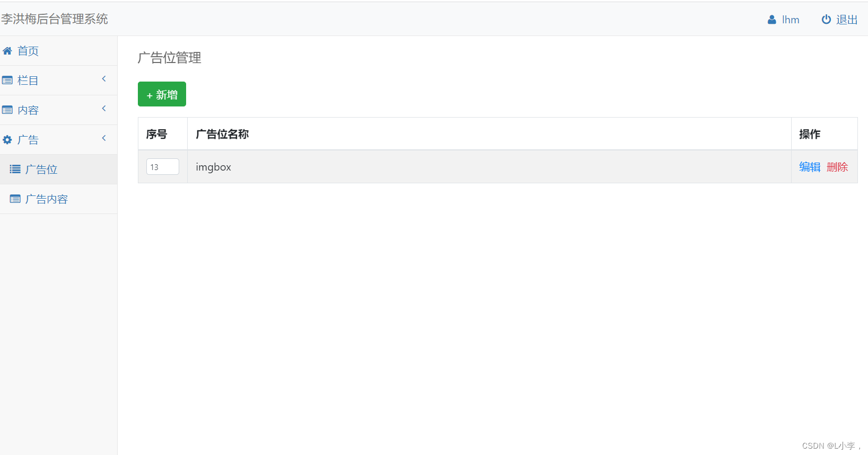This screenshot has height=455, width=868.
Task: Click the 广告内容 sidebar icon
Action: click(x=15, y=198)
